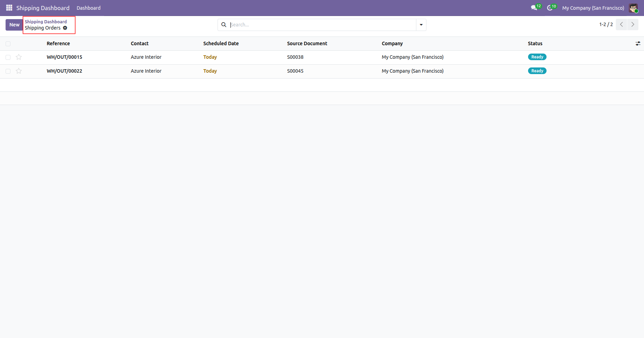
Task: Check the box for WH/OUT/00022
Action: [x=8, y=71]
